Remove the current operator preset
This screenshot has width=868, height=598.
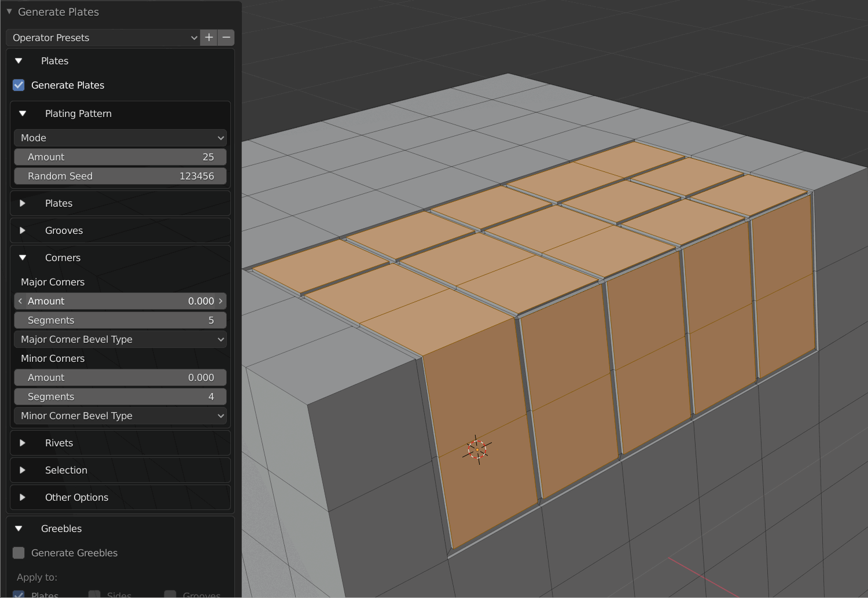pyautogui.click(x=226, y=38)
